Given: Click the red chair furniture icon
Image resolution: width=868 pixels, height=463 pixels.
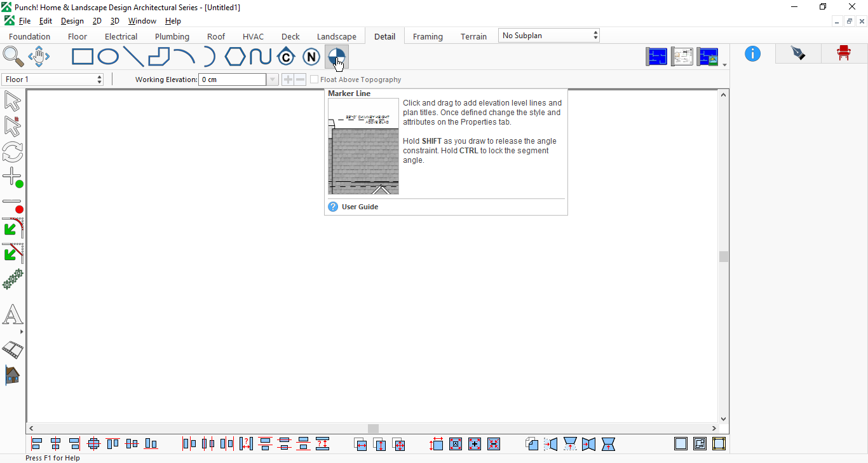Looking at the screenshot, I should click(x=844, y=53).
